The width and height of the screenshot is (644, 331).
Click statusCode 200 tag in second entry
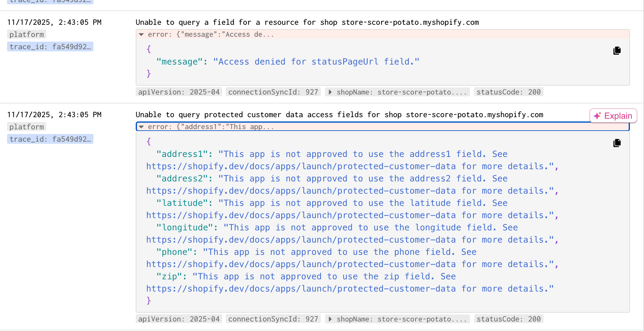pyautogui.click(x=509, y=319)
